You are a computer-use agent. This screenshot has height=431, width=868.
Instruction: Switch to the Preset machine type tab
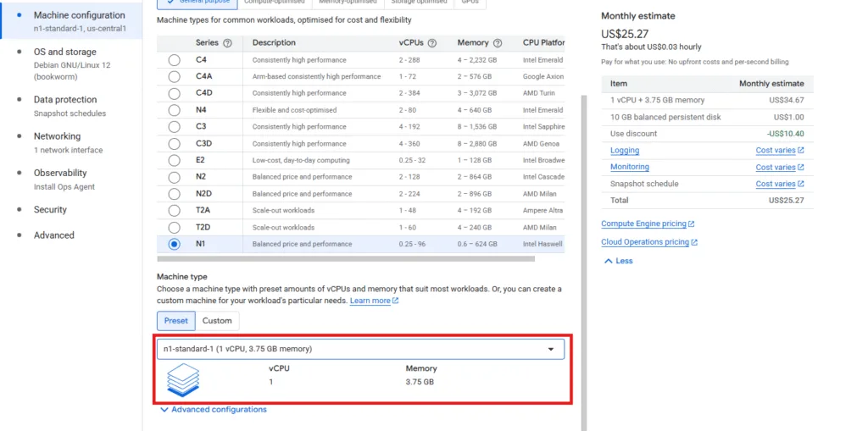pyautogui.click(x=176, y=321)
